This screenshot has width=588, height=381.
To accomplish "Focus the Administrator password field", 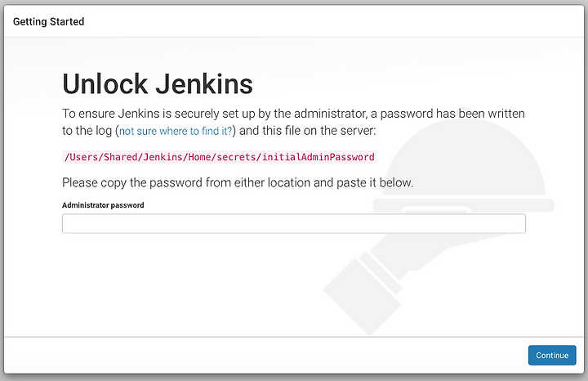I will pyautogui.click(x=294, y=224).
